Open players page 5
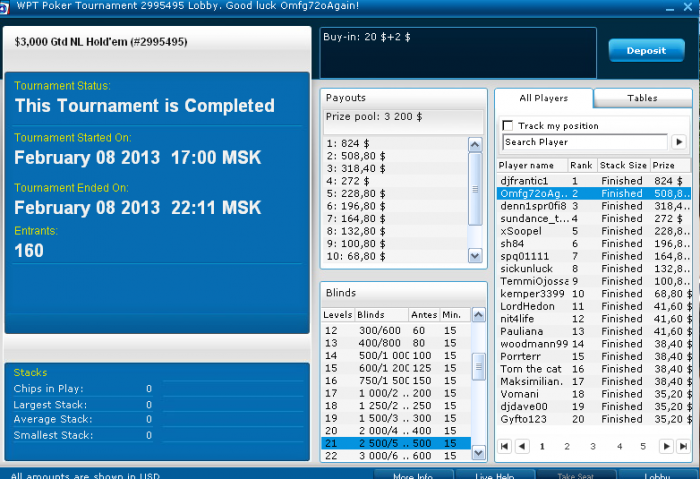700x479 pixels. (643, 446)
